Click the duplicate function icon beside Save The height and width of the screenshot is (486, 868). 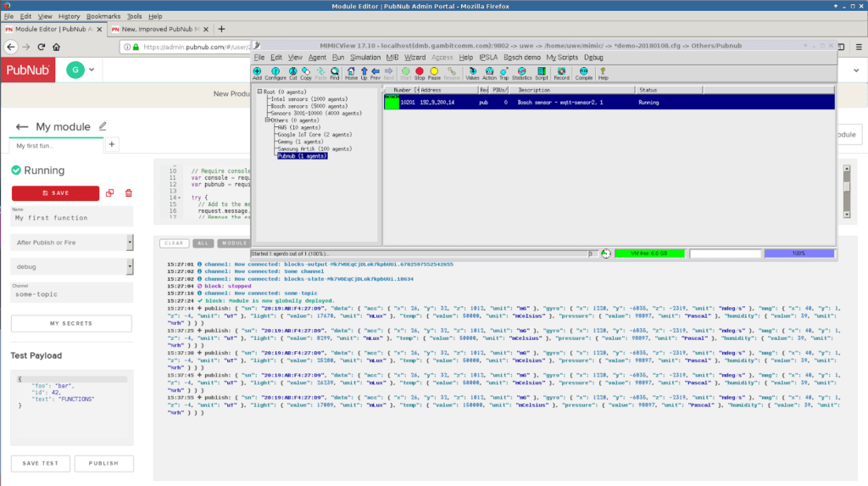(x=110, y=193)
